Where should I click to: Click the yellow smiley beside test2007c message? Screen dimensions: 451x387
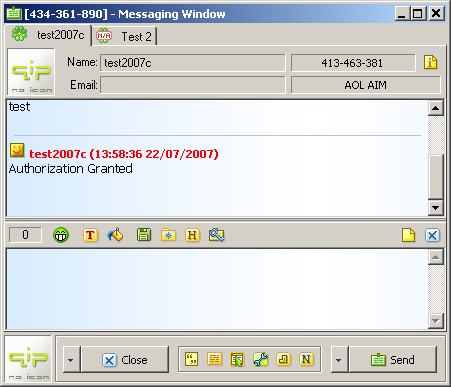pyautogui.click(x=17, y=150)
